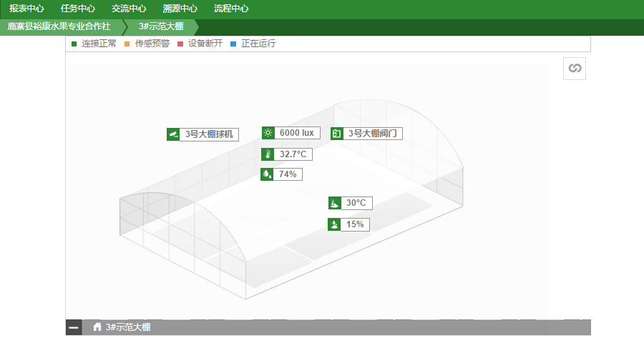Open the 报表中心 menu
The image size is (644, 353).
pos(26,9)
